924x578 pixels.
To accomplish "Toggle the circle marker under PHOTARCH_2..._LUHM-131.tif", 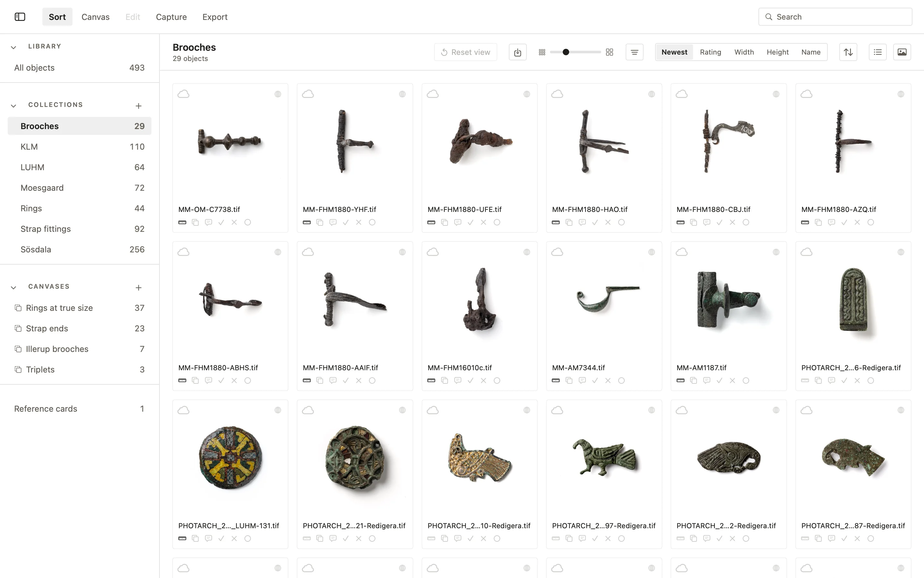I will 247,539.
